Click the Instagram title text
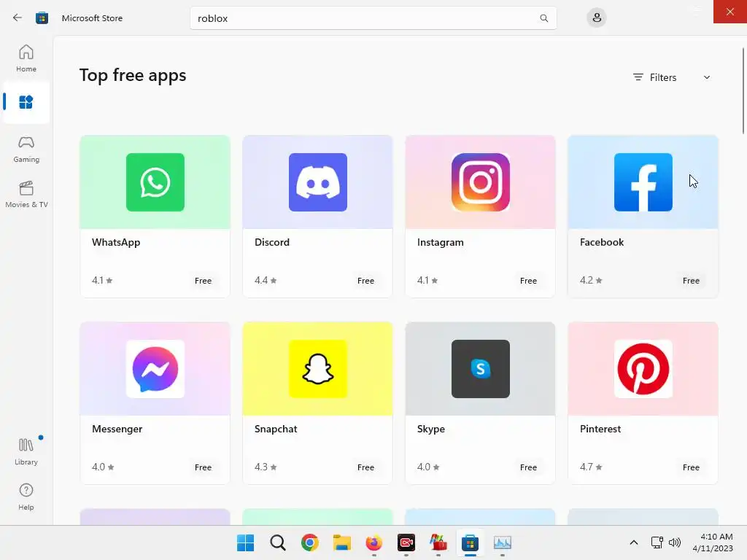The width and height of the screenshot is (747, 560). pyautogui.click(x=440, y=242)
